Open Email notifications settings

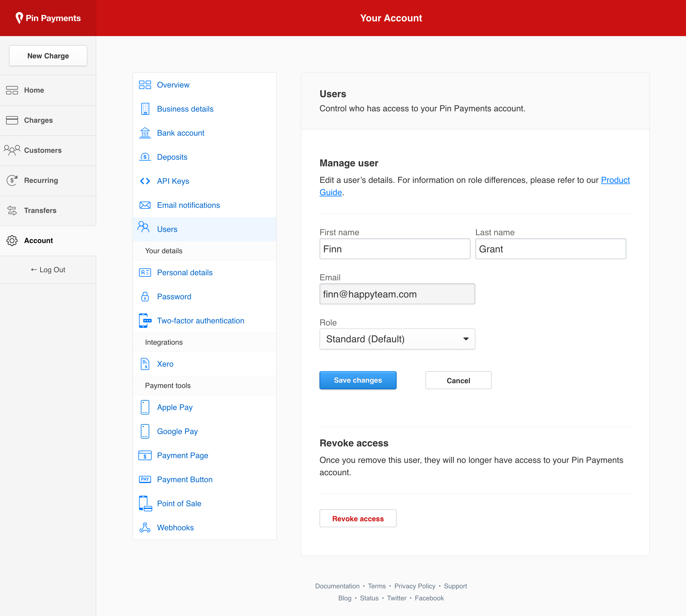pyautogui.click(x=205, y=205)
